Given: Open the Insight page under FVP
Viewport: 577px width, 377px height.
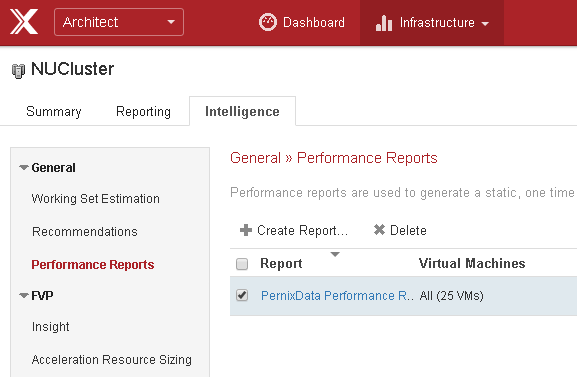Looking at the screenshot, I should [51, 327].
